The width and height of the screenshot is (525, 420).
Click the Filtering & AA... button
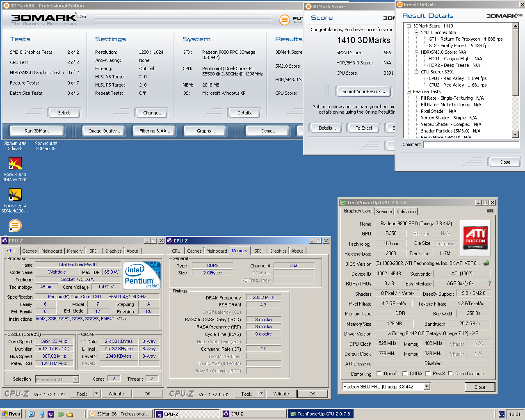[x=155, y=131]
